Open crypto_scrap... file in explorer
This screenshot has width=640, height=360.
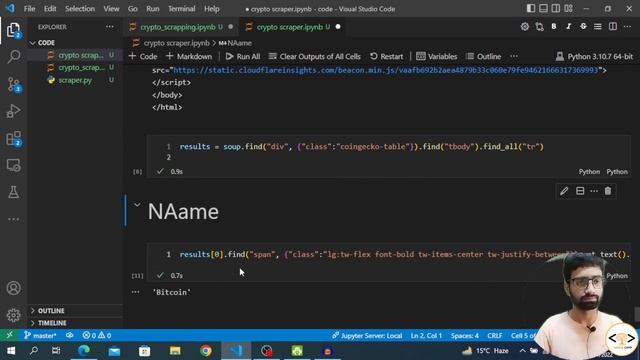coord(81,68)
